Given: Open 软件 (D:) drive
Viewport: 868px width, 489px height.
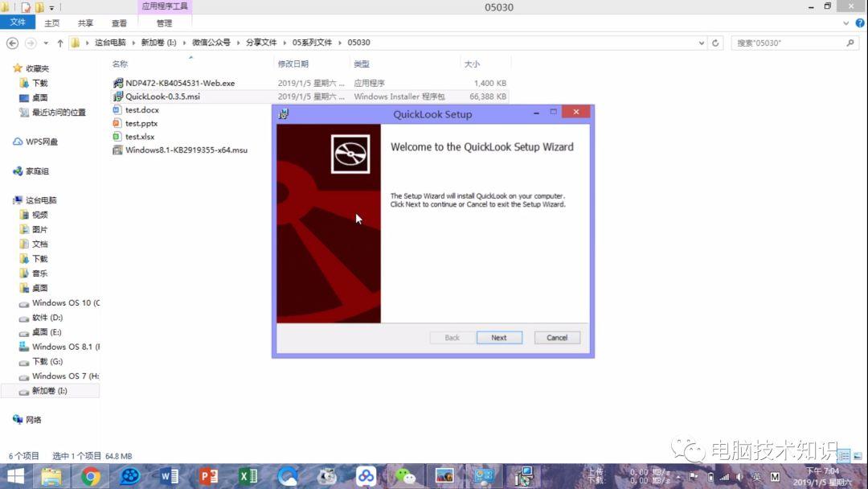Looking at the screenshot, I should coord(47,318).
